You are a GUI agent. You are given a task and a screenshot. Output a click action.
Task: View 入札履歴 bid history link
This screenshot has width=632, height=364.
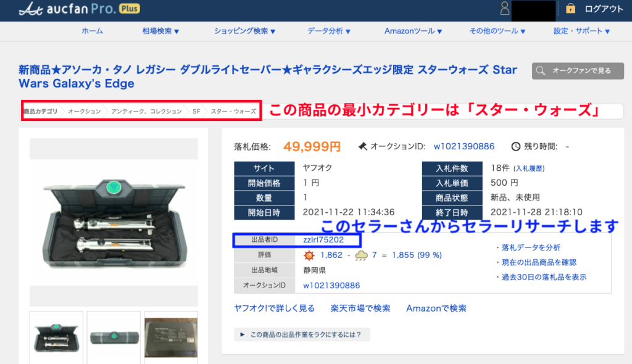point(529,168)
